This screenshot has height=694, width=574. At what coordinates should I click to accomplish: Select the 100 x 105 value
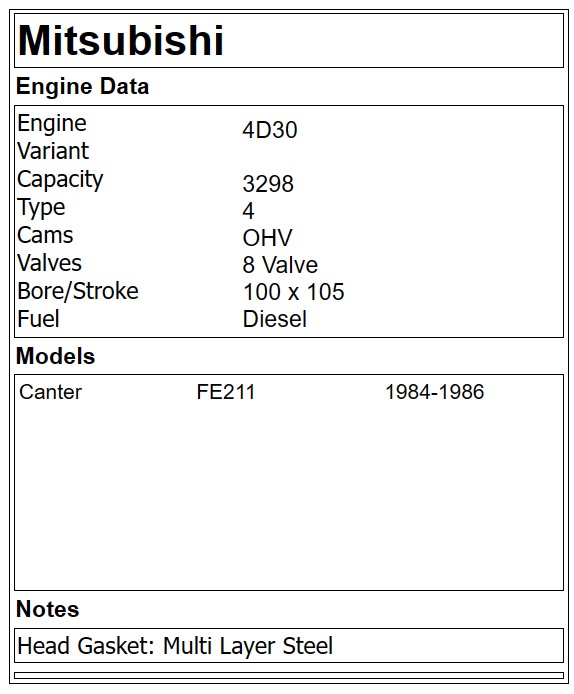click(293, 292)
